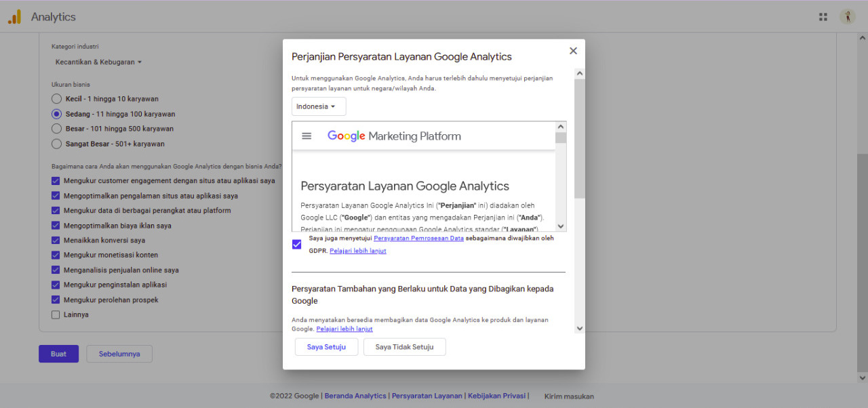Click the Analytics title text in header
Screen dimensions: 868x408
coord(54,17)
